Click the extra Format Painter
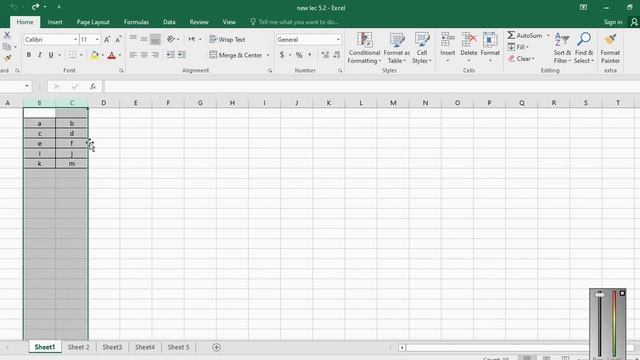Image resolution: width=640 pixels, height=360 pixels. [610, 48]
